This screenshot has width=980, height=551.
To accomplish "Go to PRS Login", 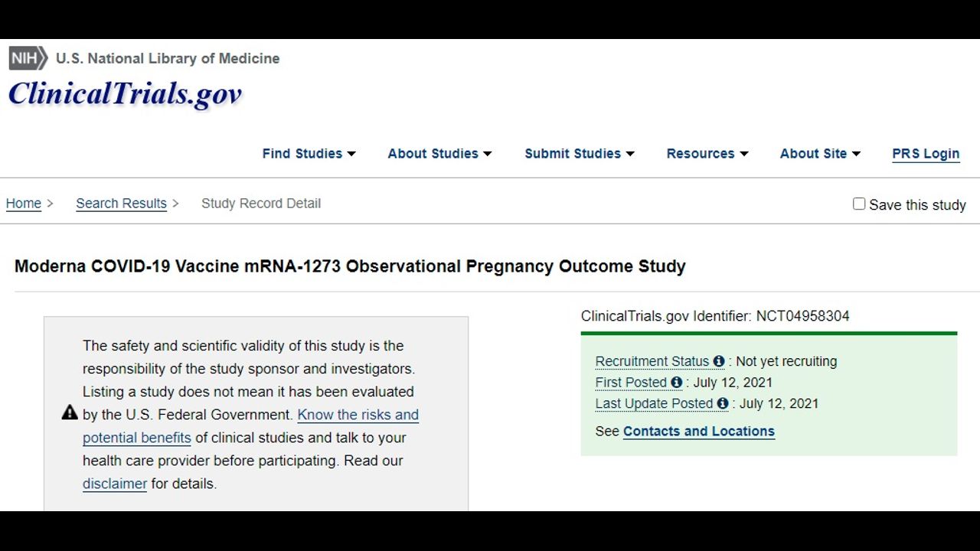I will coord(925,154).
